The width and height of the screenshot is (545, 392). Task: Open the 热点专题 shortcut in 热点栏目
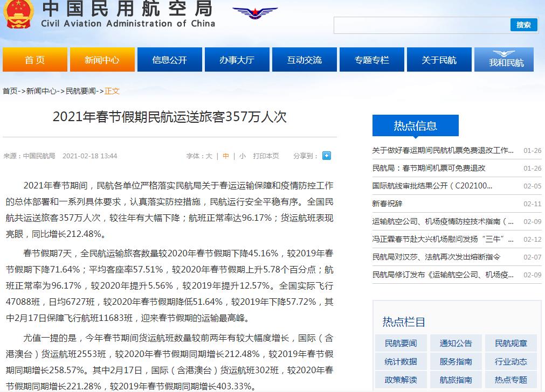(x=510, y=380)
